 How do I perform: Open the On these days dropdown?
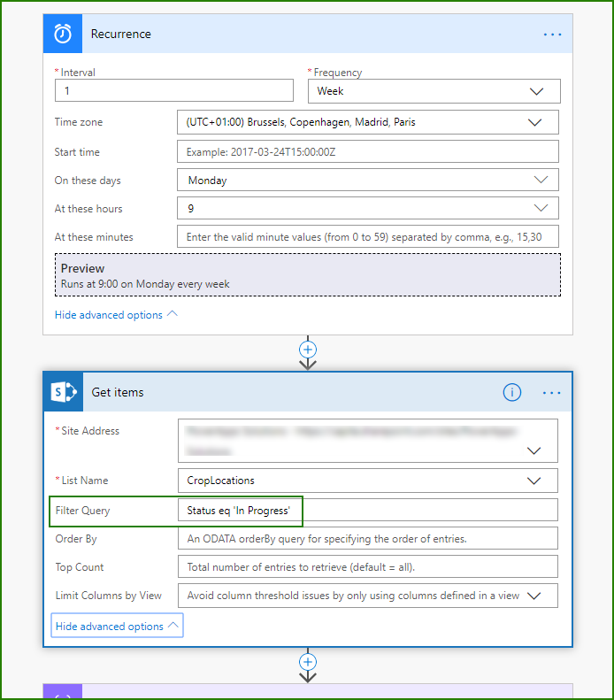pos(368,180)
